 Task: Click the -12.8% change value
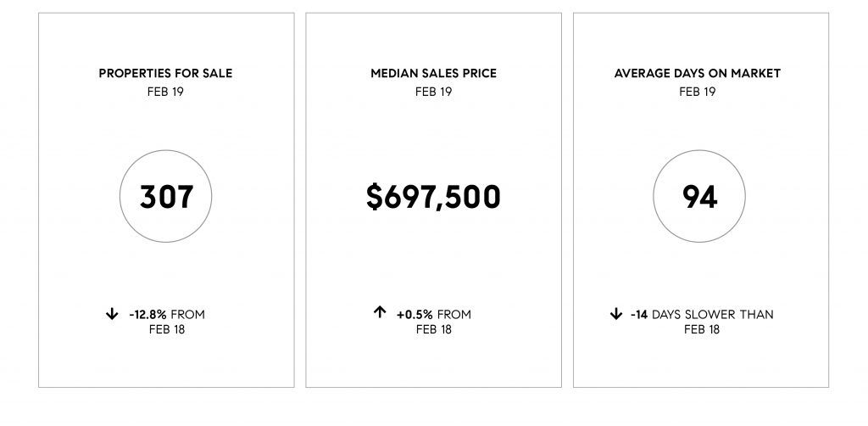pyautogui.click(x=149, y=315)
